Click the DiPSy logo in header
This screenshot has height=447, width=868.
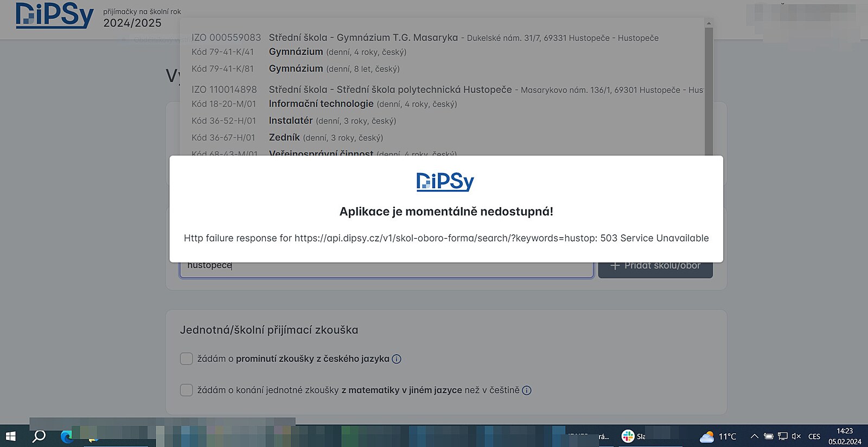54,15
